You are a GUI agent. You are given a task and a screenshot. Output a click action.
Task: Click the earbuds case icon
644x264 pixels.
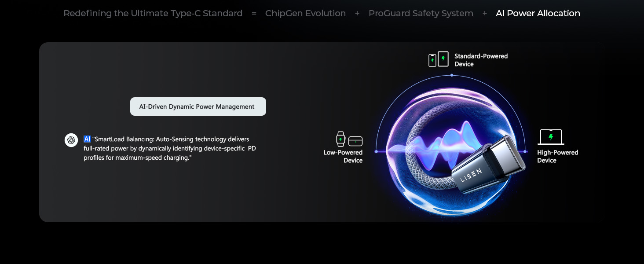pos(355,141)
